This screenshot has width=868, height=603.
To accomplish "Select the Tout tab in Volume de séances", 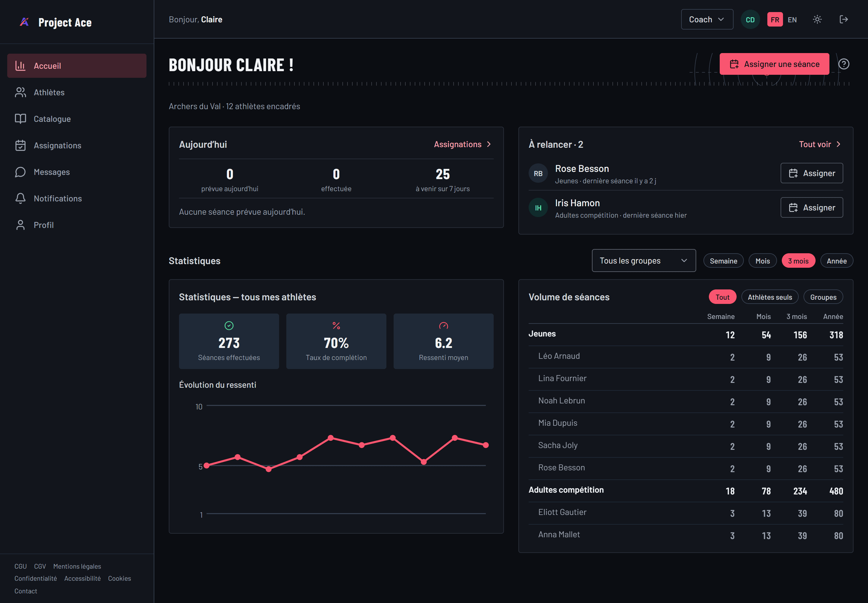I will (722, 297).
